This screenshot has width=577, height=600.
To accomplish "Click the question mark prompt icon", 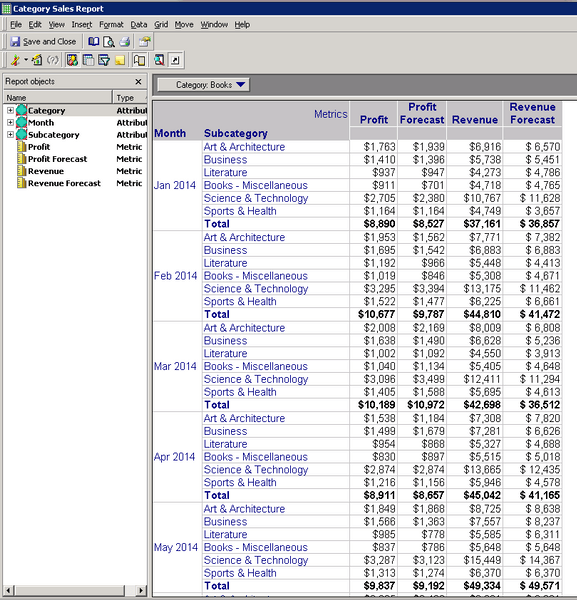I will click(53, 60).
